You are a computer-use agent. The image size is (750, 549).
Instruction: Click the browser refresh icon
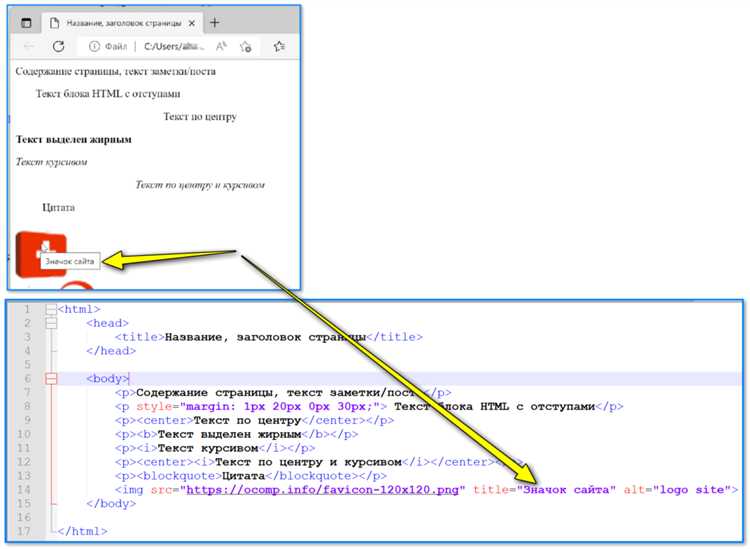58,46
